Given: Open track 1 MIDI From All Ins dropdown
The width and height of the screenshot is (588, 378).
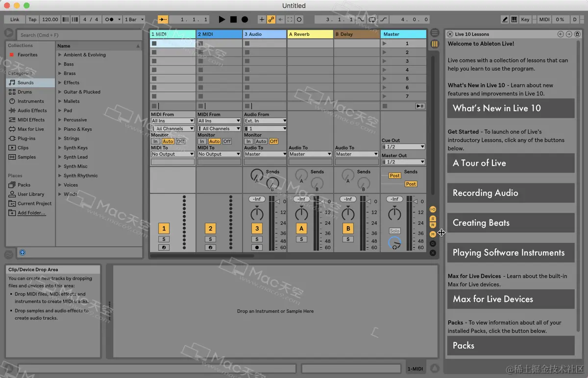Looking at the screenshot, I should [x=172, y=121].
